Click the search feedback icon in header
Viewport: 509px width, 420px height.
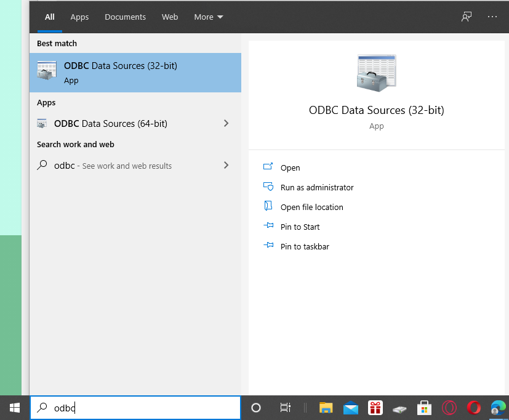coord(467,17)
